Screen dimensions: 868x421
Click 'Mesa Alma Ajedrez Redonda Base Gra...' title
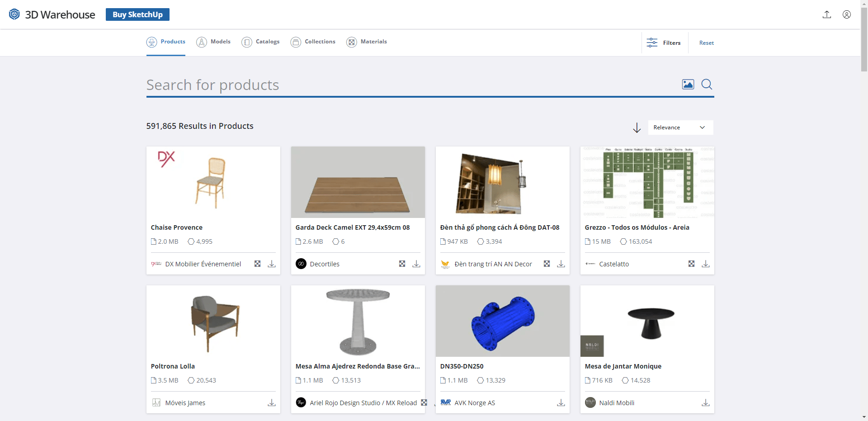[358, 366]
